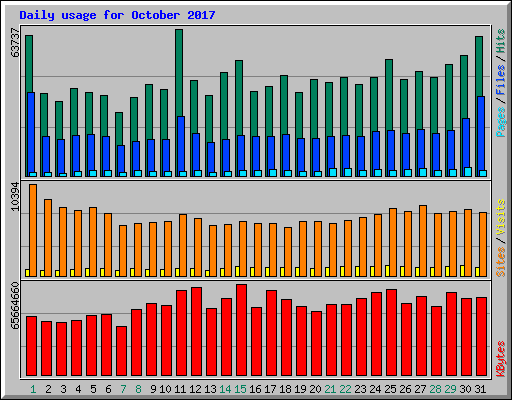Click day 26 on the x-axis
512x400 pixels.
pos(405,389)
